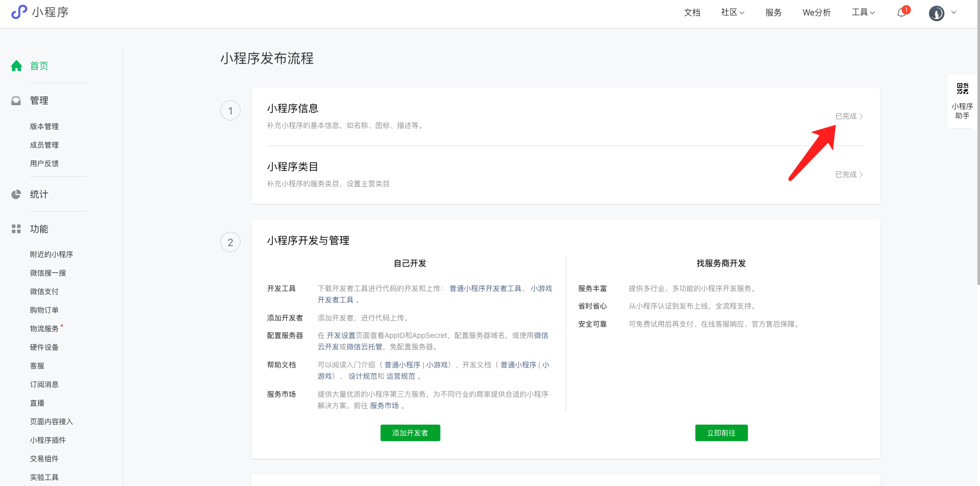Open 附近的小程序 in sidebar

52,254
